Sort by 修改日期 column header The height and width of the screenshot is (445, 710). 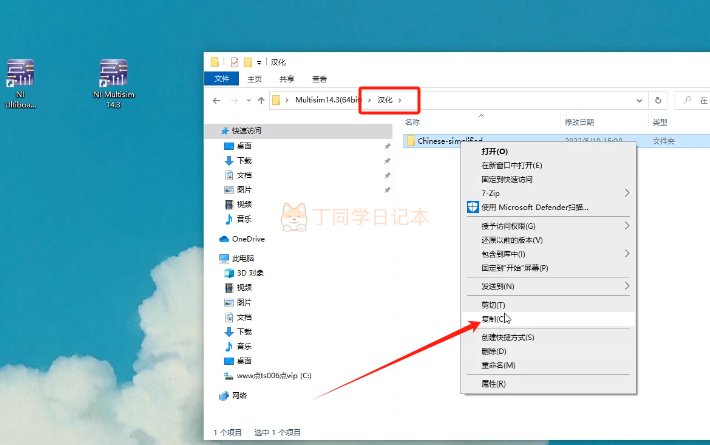tap(579, 122)
